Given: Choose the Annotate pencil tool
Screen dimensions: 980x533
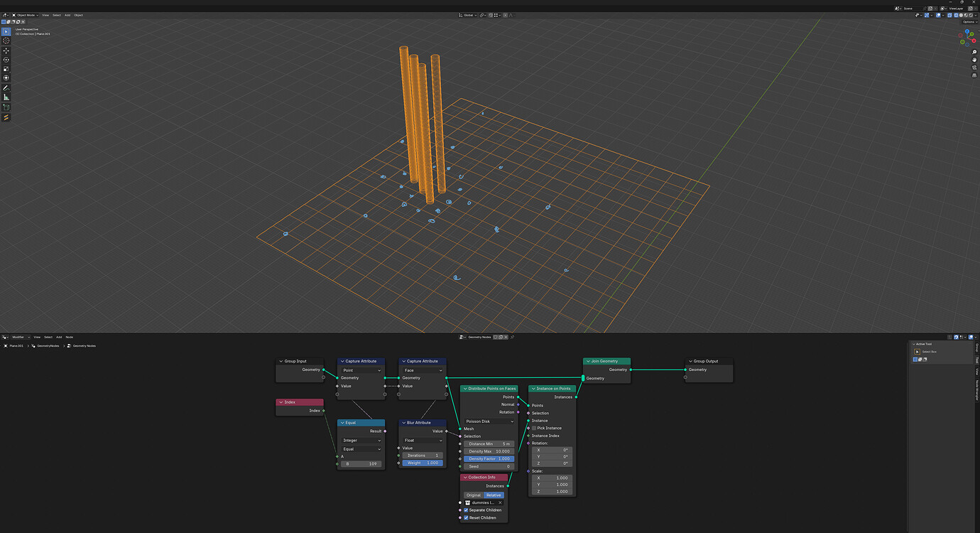Looking at the screenshot, I should (6, 88).
